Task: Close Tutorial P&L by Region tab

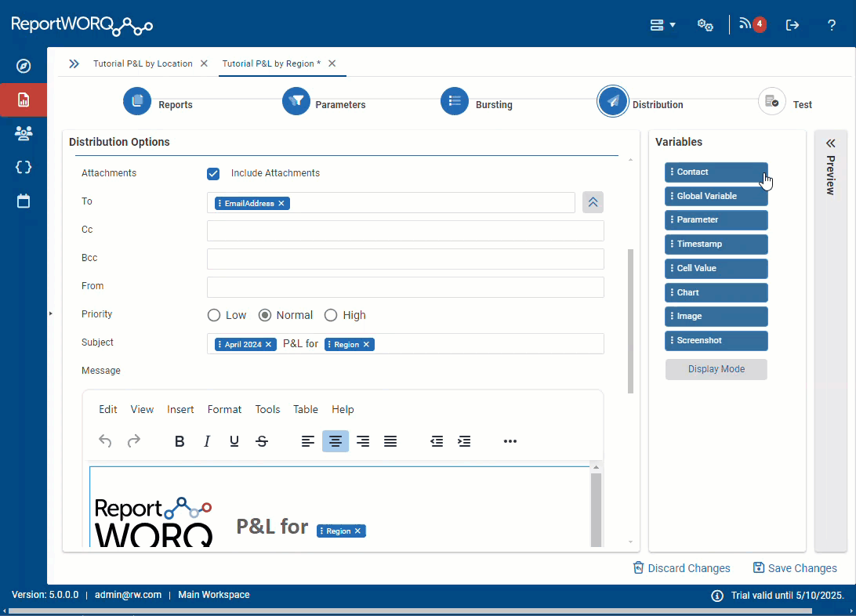Action: click(x=332, y=63)
